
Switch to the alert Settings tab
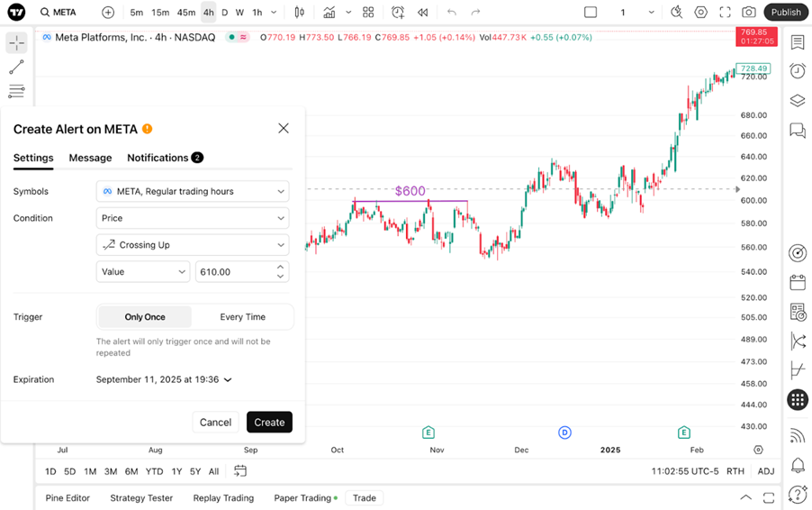pos(33,158)
